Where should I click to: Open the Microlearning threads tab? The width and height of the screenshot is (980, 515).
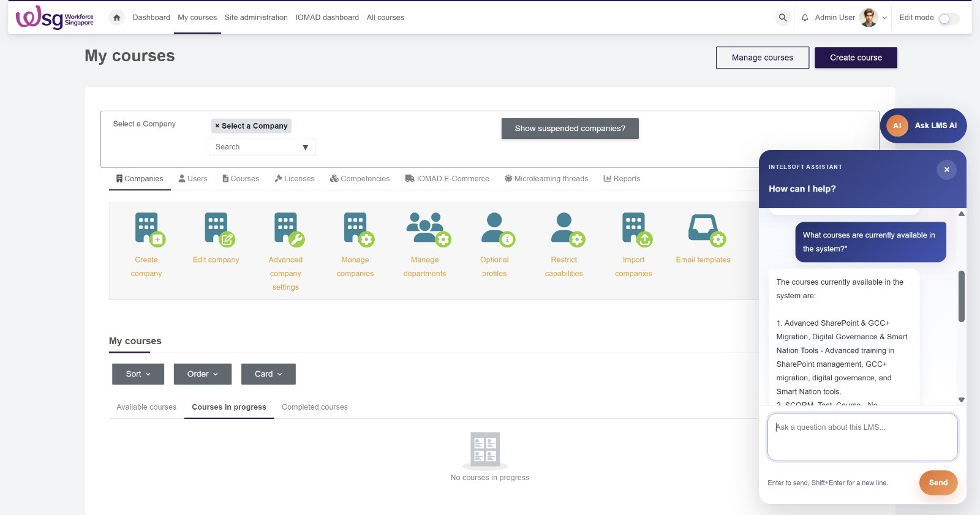[x=546, y=179]
